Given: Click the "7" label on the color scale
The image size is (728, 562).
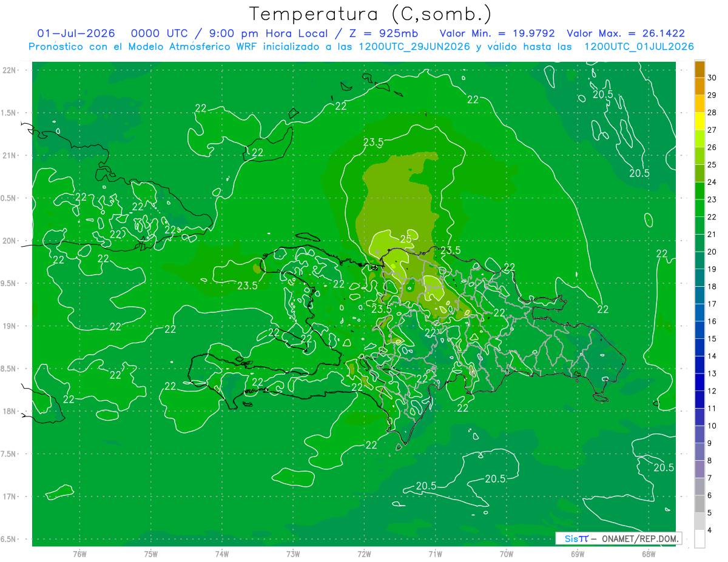Looking at the screenshot, I should pyautogui.click(x=710, y=478).
